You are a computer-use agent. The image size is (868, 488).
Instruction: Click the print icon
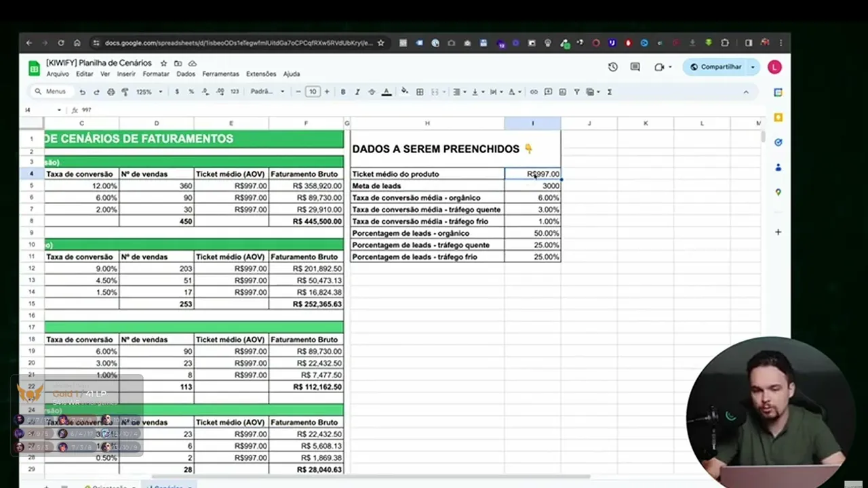point(111,91)
